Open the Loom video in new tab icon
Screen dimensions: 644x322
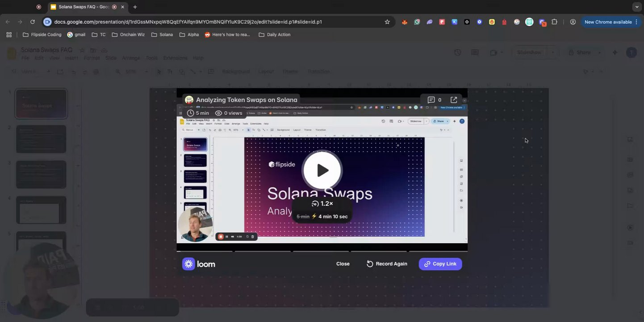pos(454,100)
